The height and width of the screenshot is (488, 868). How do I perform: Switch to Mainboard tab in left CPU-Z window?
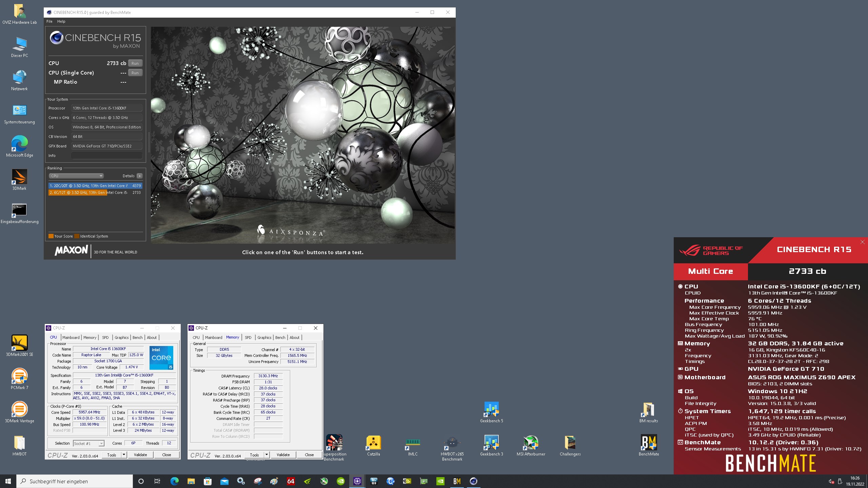click(71, 338)
